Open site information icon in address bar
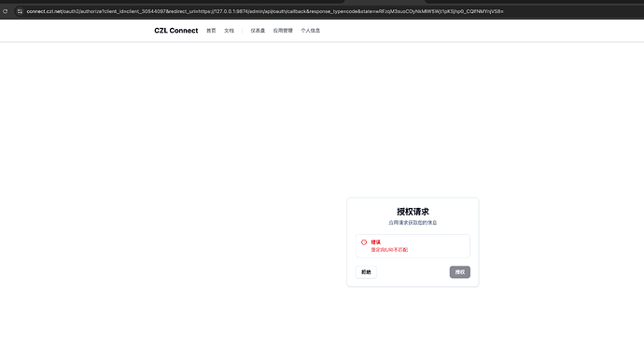The width and height of the screenshot is (644, 345). (20, 11)
